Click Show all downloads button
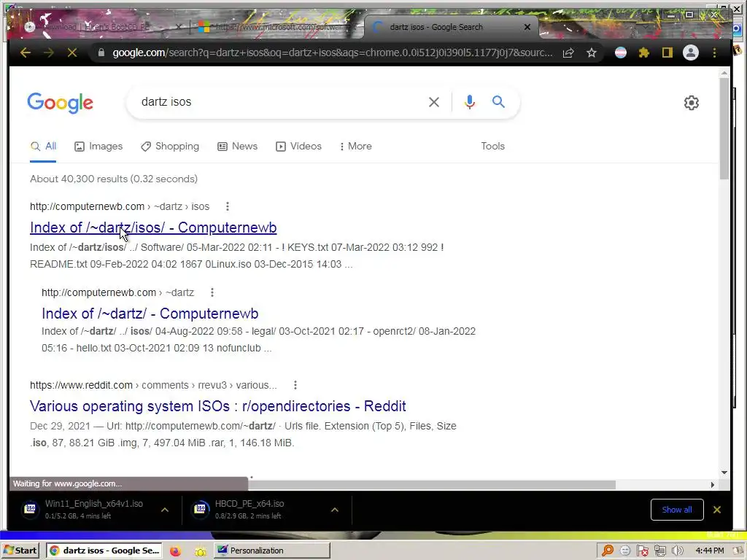The image size is (747, 560). coord(677,510)
